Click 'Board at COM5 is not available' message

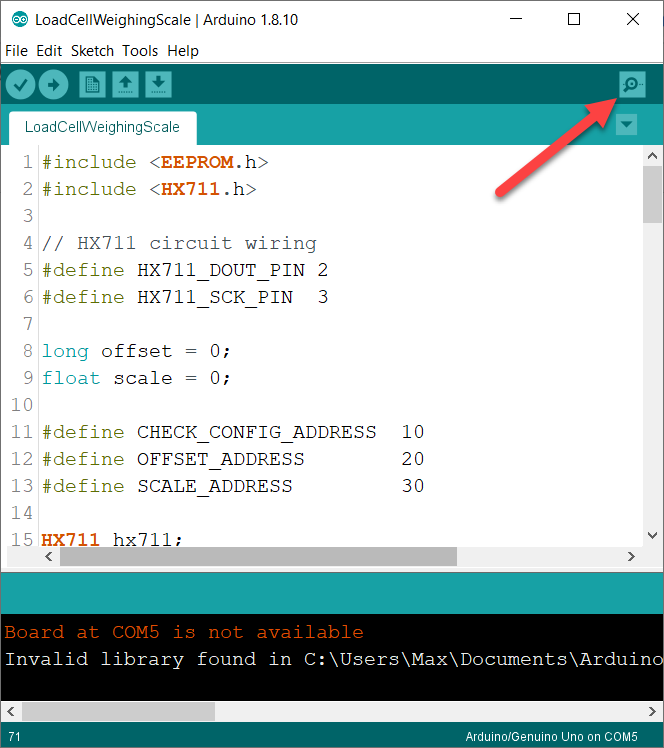[x=184, y=632]
